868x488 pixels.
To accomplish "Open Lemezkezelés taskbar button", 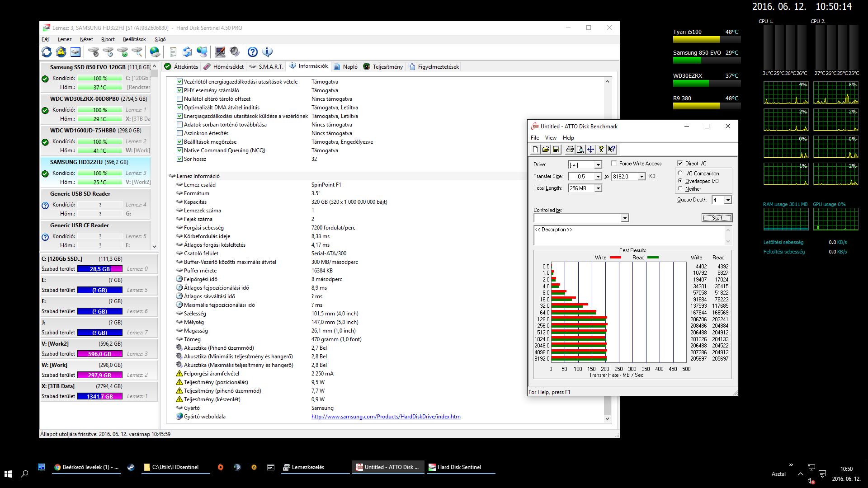I will (316, 467).
